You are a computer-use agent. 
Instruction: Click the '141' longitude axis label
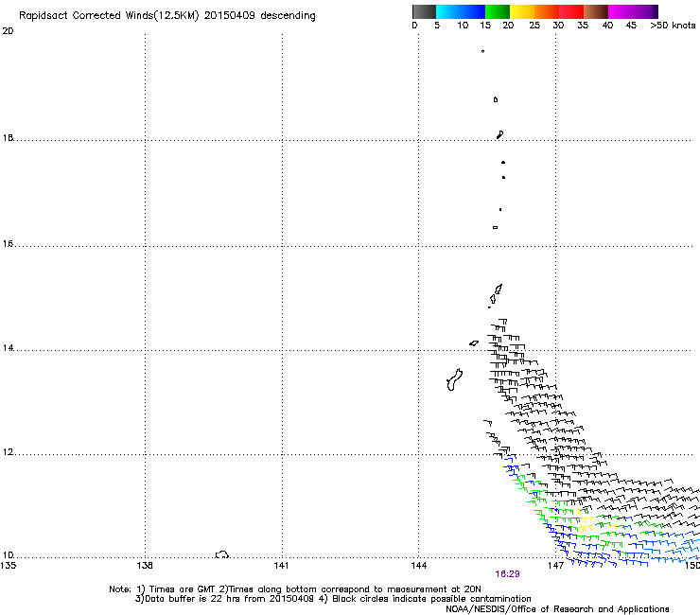click(x=281, y=566)
